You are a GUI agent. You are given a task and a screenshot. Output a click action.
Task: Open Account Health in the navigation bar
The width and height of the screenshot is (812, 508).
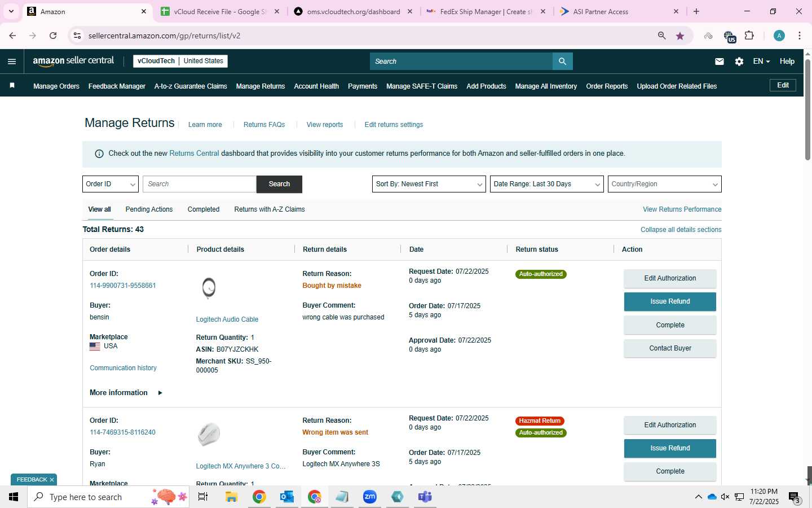[316, 86]
